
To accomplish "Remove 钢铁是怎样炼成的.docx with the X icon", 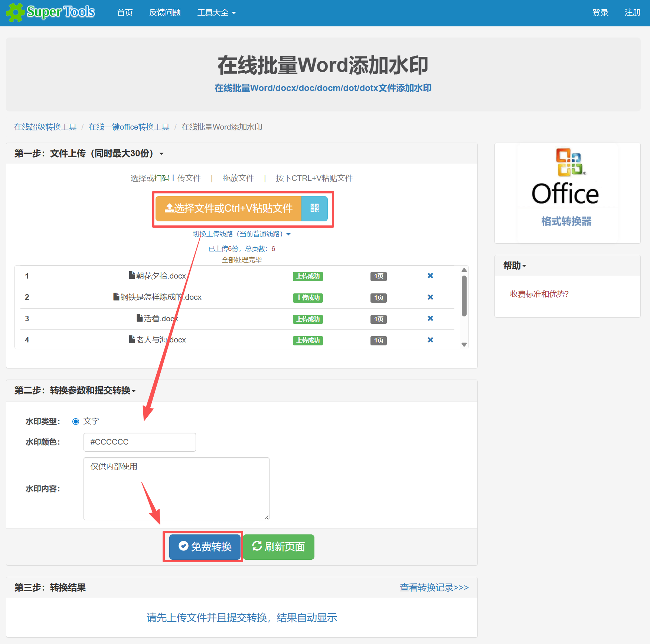I will [x=430, y=297].
